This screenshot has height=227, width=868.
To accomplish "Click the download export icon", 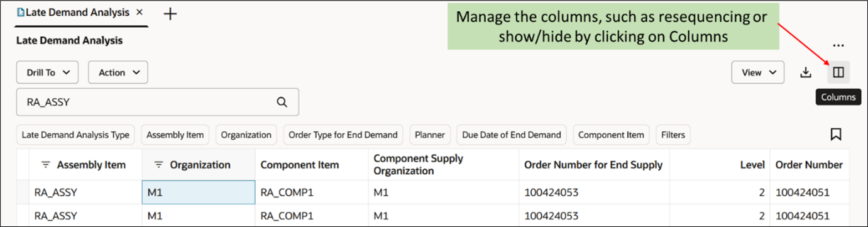I will [x=806, y=72].
